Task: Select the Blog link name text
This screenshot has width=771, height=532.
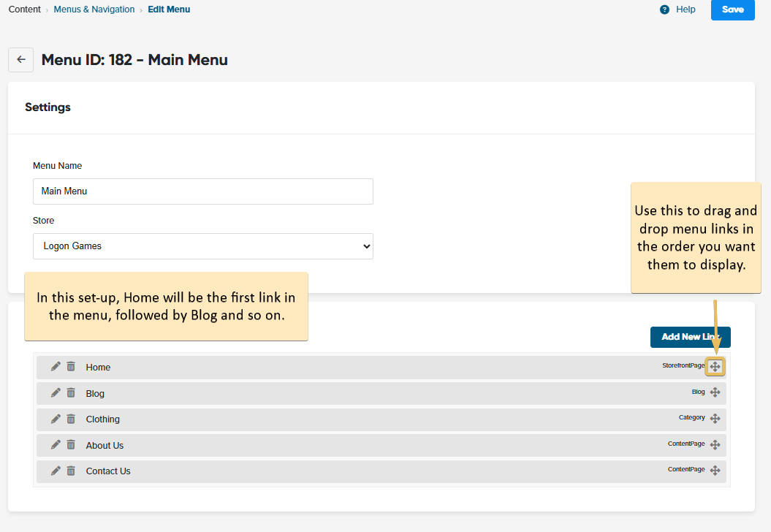Action: coord(95,393)
